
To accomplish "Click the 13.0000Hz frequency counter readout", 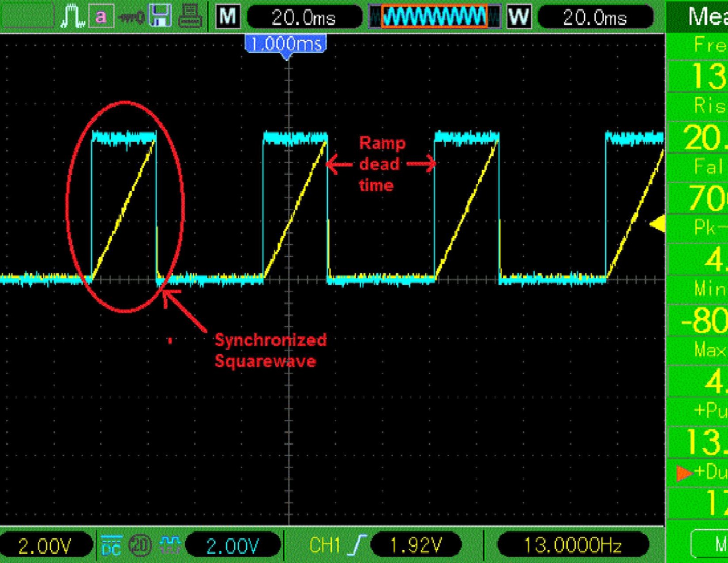I will [x=573, y=546].
